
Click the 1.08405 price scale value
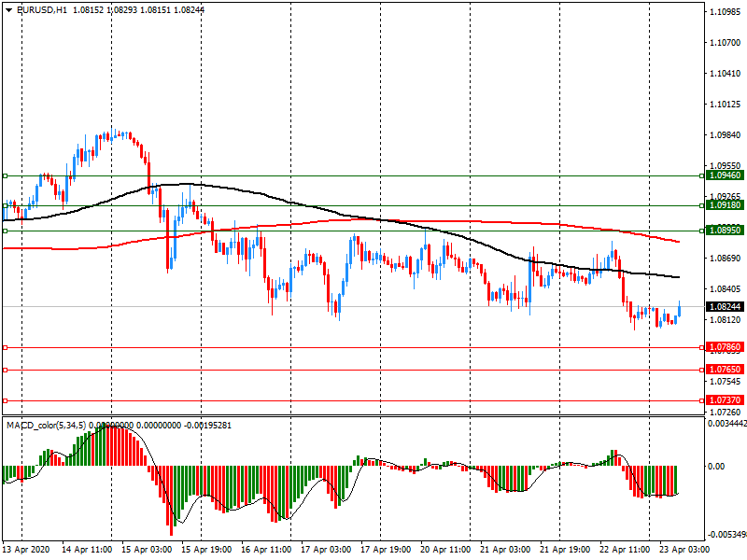point(726,289)
